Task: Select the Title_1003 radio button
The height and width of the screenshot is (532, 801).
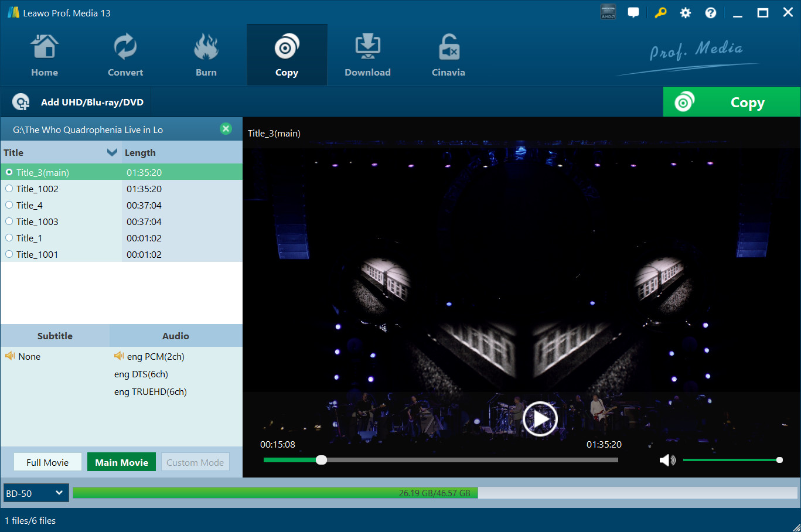Action: coord(9,221)
